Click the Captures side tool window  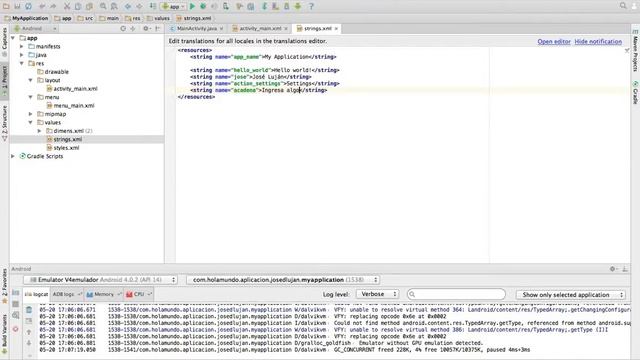[4, 42]
